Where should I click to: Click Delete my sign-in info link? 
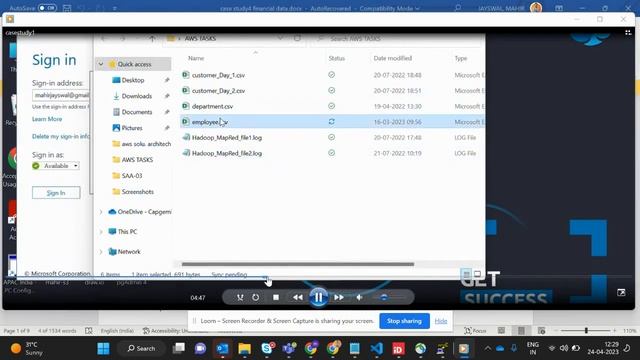click(61, 136)
